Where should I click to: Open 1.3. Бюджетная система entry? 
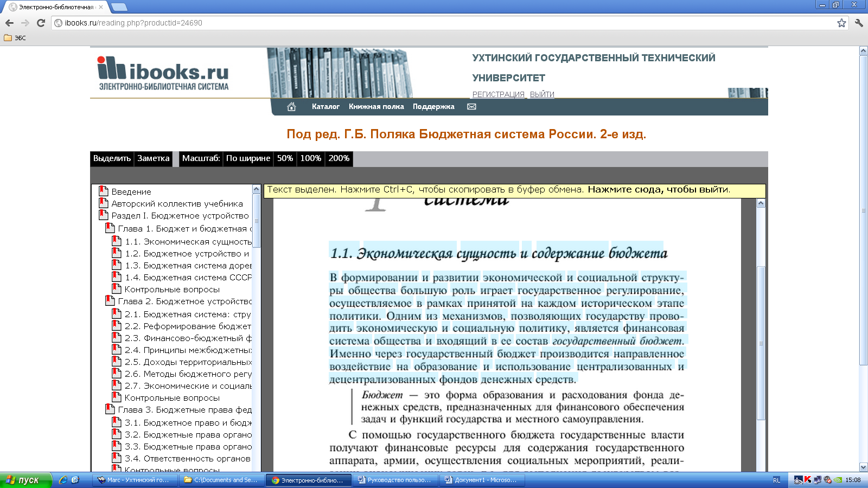coord(188,266)
